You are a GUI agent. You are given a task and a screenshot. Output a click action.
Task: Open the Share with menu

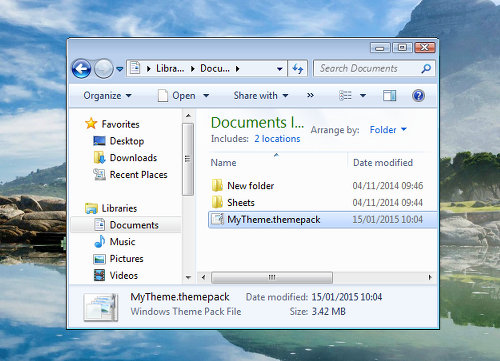261,96
